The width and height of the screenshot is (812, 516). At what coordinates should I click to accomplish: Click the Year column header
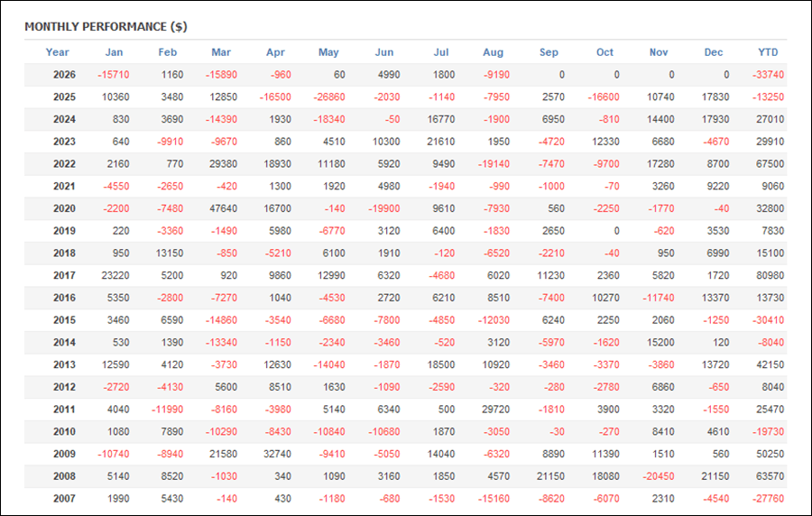(x=57, y=52)
